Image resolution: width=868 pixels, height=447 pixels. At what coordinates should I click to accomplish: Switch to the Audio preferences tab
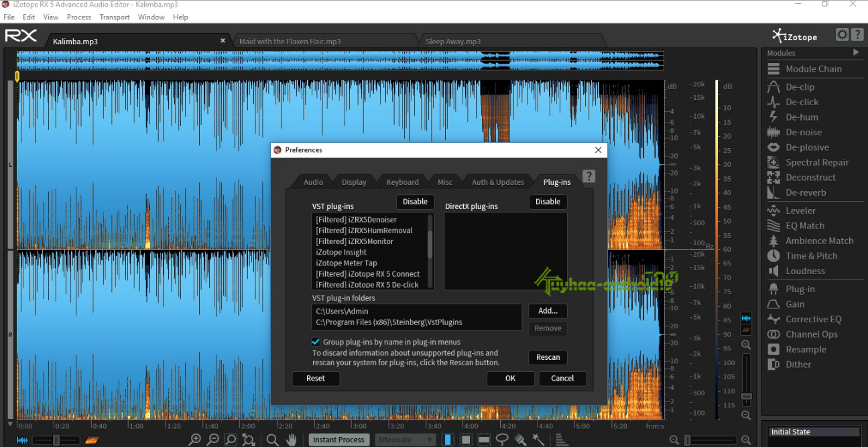[x=313, y=182]
